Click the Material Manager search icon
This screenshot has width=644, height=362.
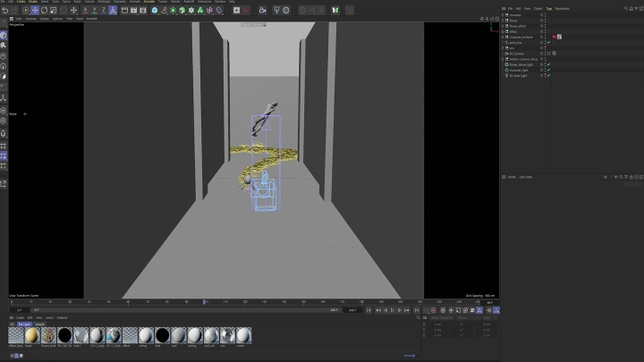(x=419, y=317)
